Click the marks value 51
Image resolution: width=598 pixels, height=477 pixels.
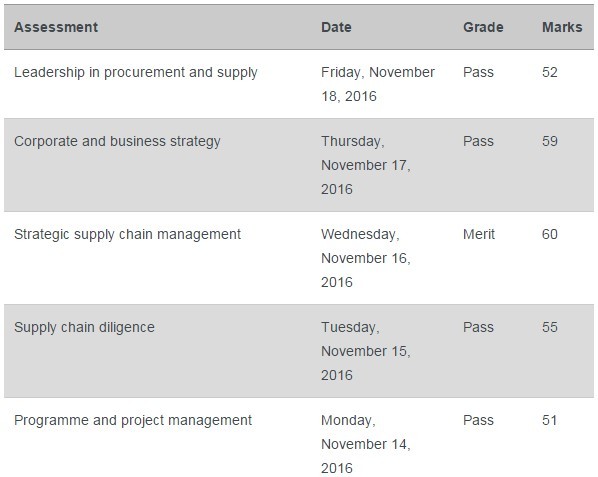(550, 420)
